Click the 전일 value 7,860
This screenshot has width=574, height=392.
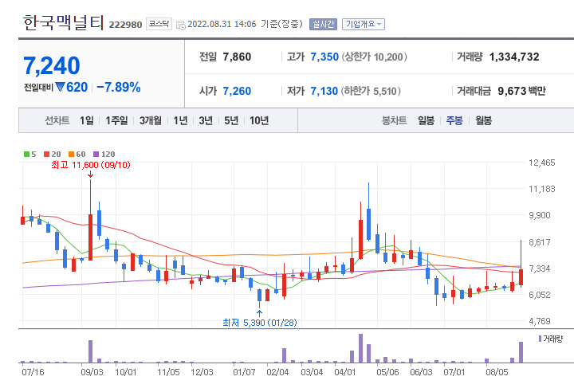click(x=238, y=57)
